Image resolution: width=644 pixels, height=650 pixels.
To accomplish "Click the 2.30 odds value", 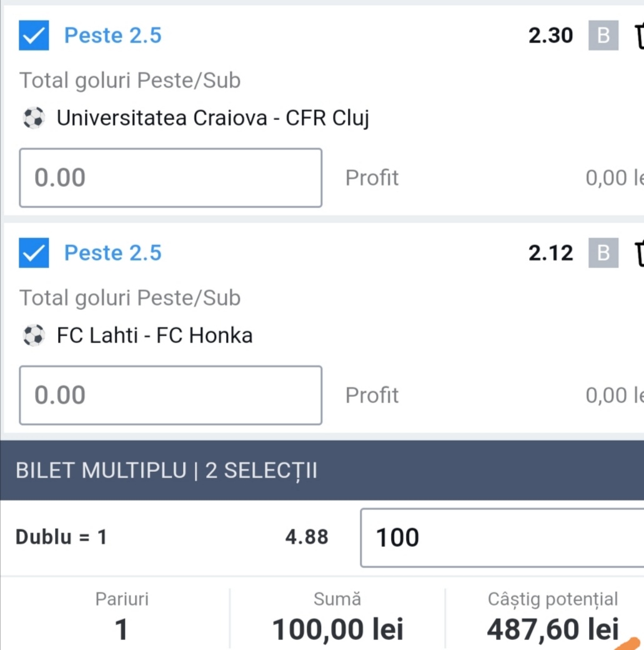I will pyautogui.click(x=550, y=36).
